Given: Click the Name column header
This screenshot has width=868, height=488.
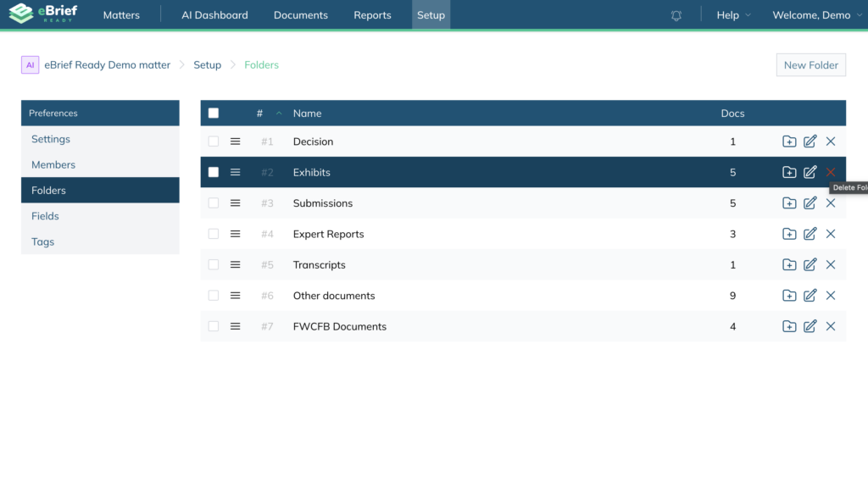Looking at the screenshot, I should (x=307, y=114).
